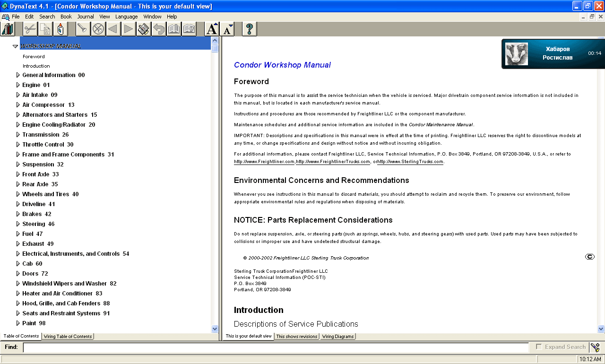Select the scissors Cut tool
The width and height of the screenshot is (605, 364).
[29, 29]
